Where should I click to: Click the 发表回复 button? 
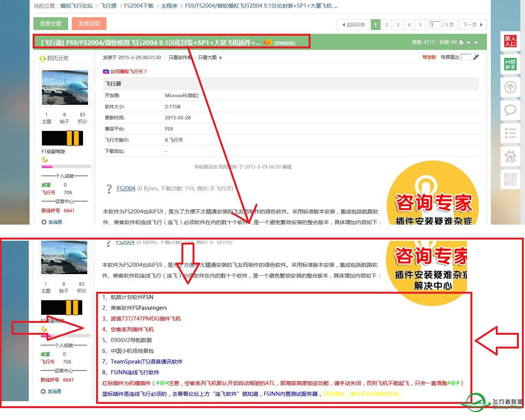pos(89,24)
